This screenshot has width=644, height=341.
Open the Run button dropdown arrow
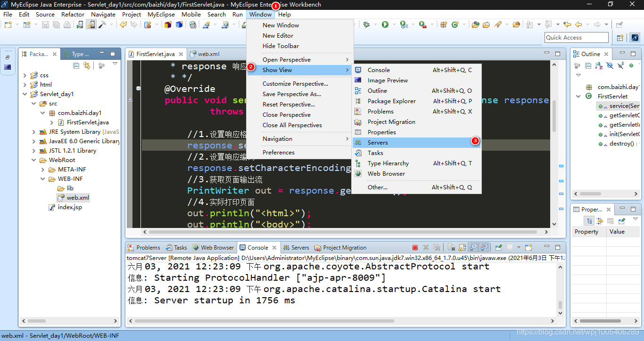pos(394,24)
